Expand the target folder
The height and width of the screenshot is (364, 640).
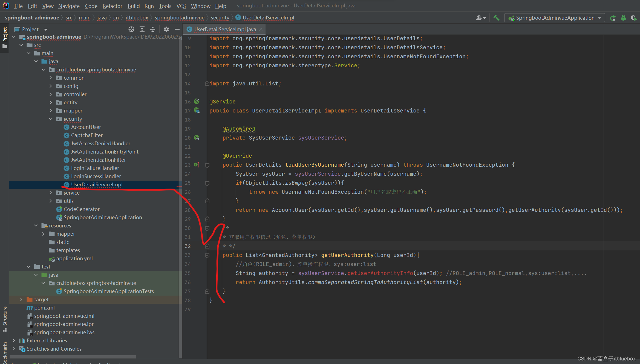point(21,299)
